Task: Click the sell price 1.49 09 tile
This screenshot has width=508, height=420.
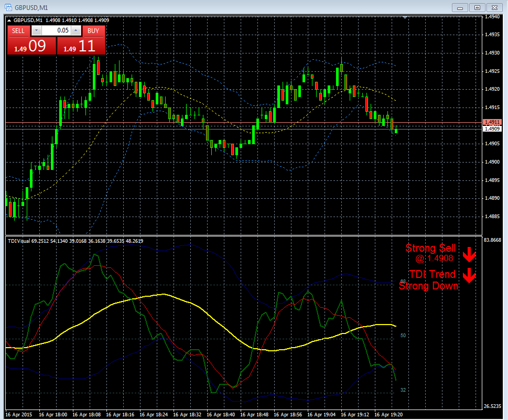Action: tap(31, 46)
